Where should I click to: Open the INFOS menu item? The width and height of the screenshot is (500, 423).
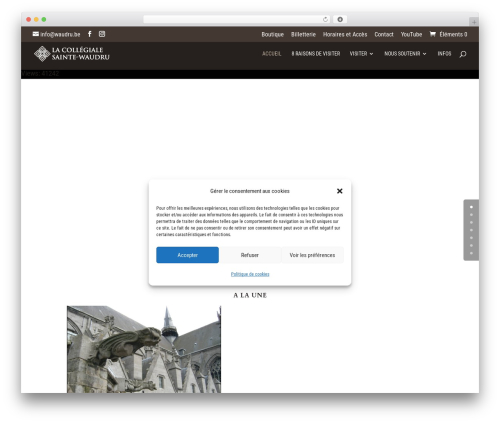tap(444, 54)
